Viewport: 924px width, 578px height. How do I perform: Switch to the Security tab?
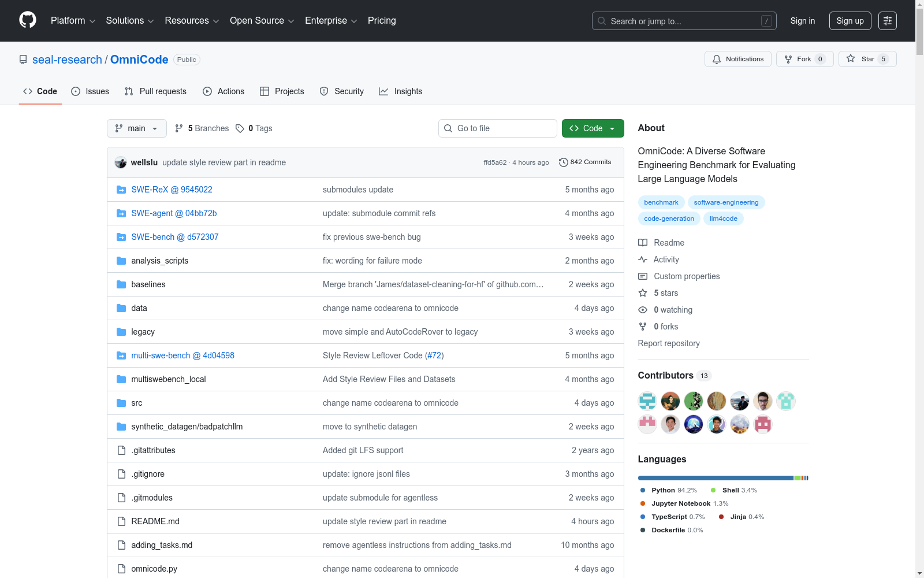342,91
